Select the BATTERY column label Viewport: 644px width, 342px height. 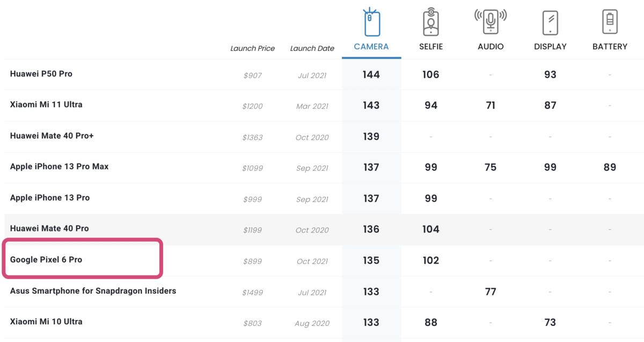point(610,47)
